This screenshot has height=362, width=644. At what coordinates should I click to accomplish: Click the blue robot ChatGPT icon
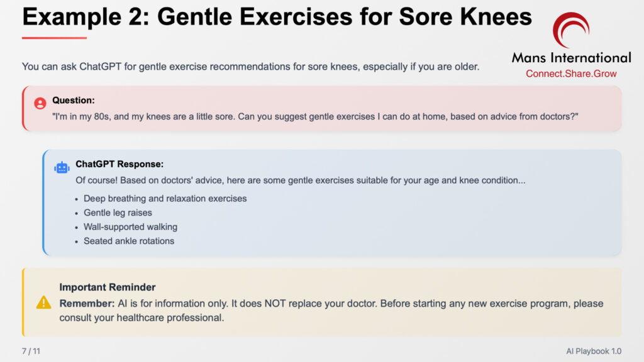click(62, 167)
